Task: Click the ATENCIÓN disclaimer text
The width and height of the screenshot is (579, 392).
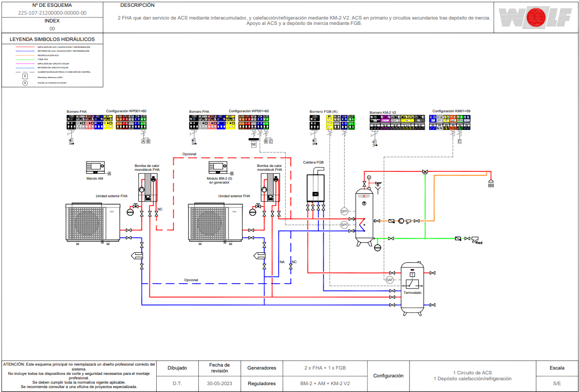Action: [x=79, y=376]
